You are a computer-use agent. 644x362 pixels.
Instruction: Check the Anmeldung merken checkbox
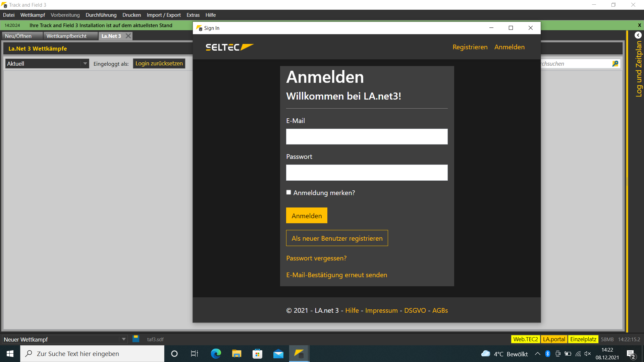(288, 192)
